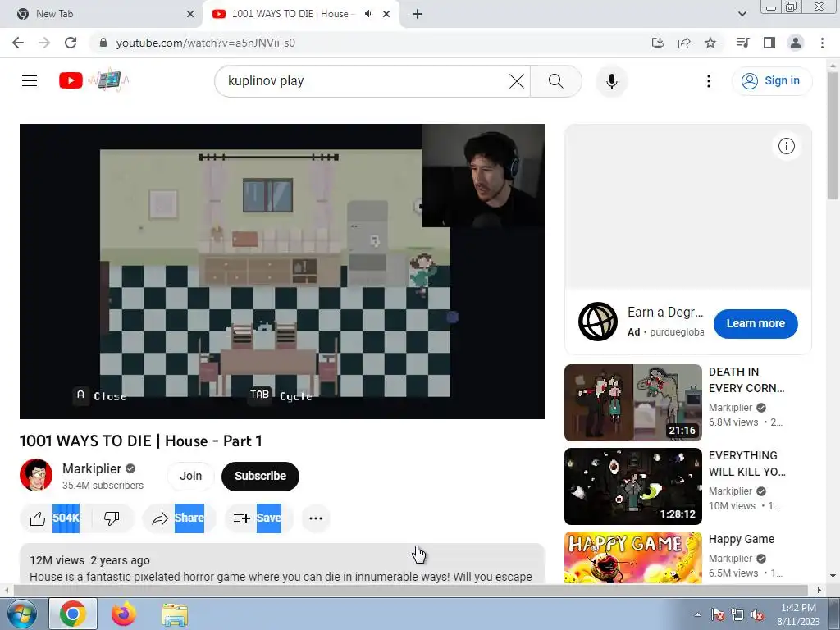Share the video
The height and width of the screenshot is (630, 840).
coord(178,518)
